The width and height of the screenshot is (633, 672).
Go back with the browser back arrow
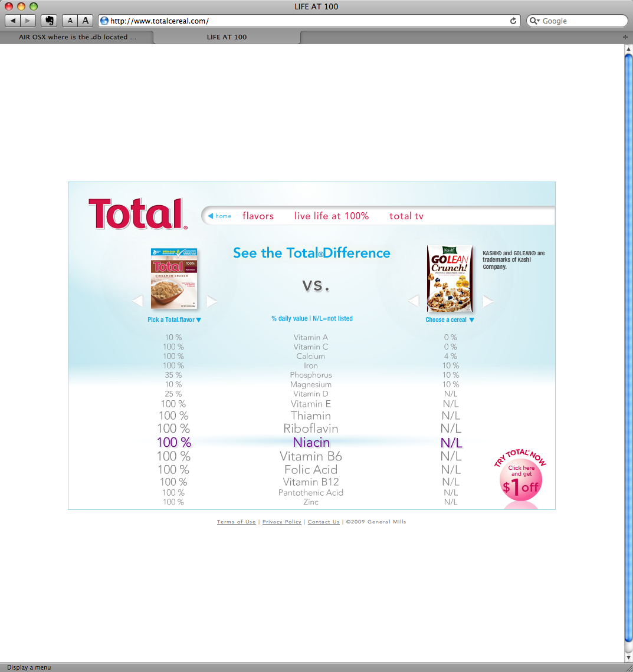pos(12,21)
